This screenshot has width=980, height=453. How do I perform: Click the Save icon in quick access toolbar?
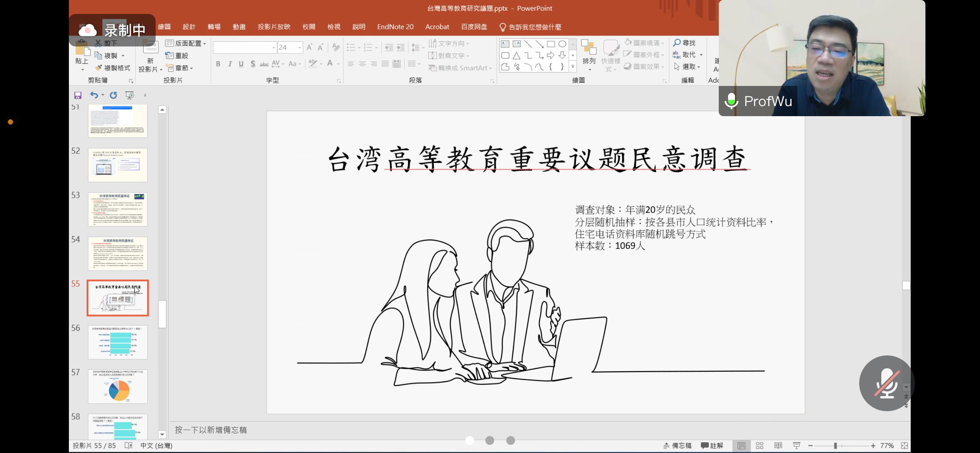click(78, 95)
